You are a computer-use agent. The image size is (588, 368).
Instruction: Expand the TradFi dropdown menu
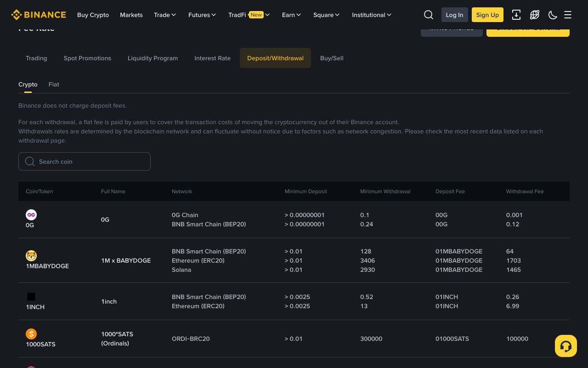tap(249, 15)
